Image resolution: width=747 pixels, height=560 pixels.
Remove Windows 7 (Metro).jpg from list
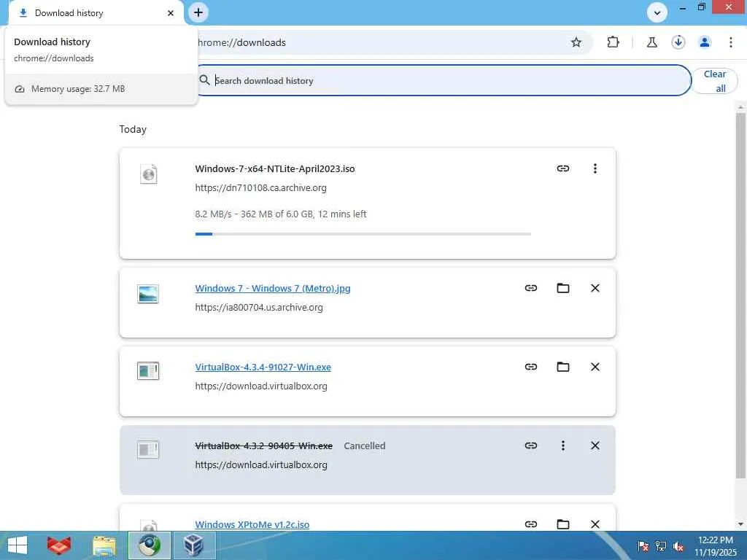coord(595,288)
